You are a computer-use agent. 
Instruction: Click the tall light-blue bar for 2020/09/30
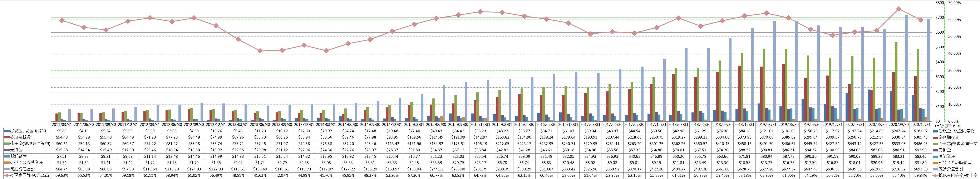[906, 69]
